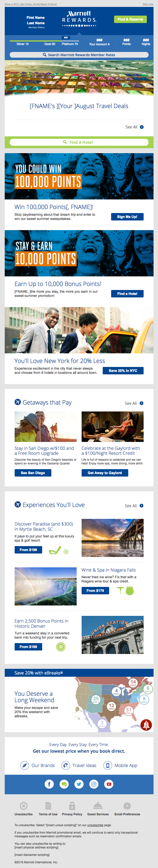Click the Twitter bird icon

(79, 784)
